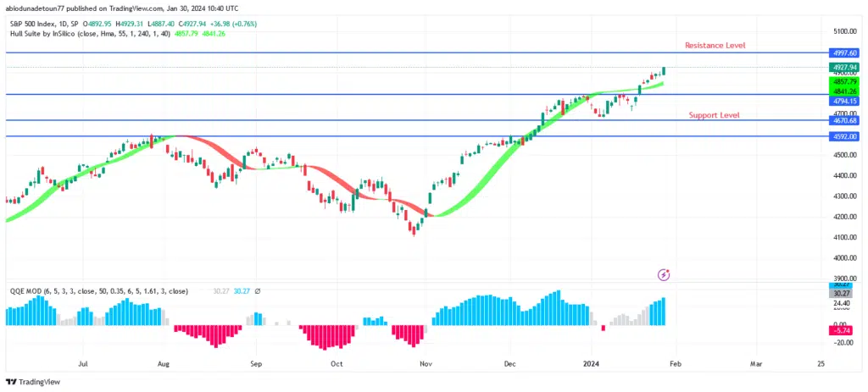Click the Resistance Level text label

pos(716,44)
